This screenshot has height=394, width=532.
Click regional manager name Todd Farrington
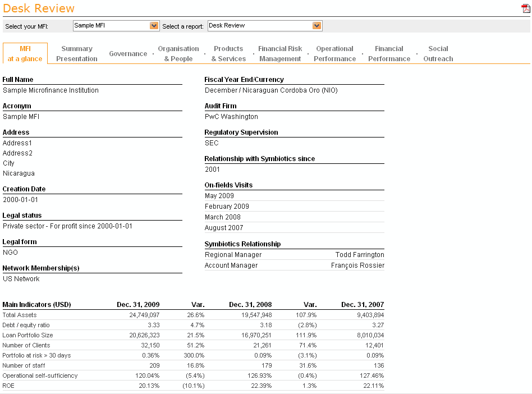[x=360, y=255]
